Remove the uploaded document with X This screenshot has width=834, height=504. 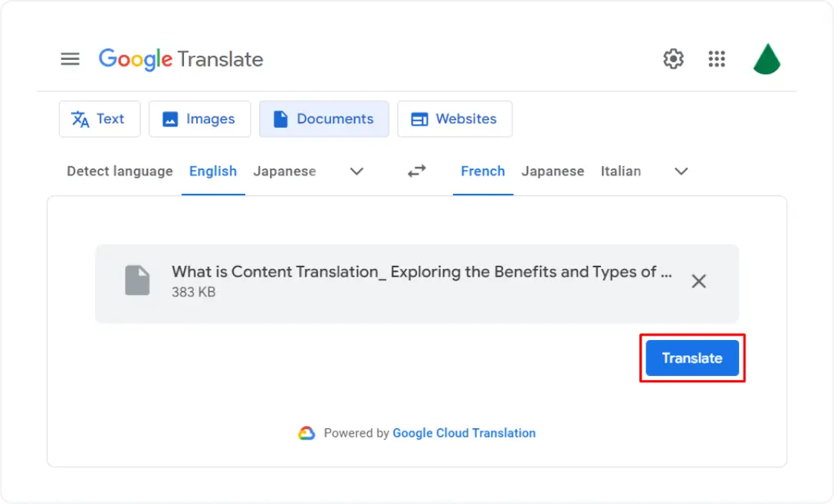pyautogui.click(x=698, y=281)
